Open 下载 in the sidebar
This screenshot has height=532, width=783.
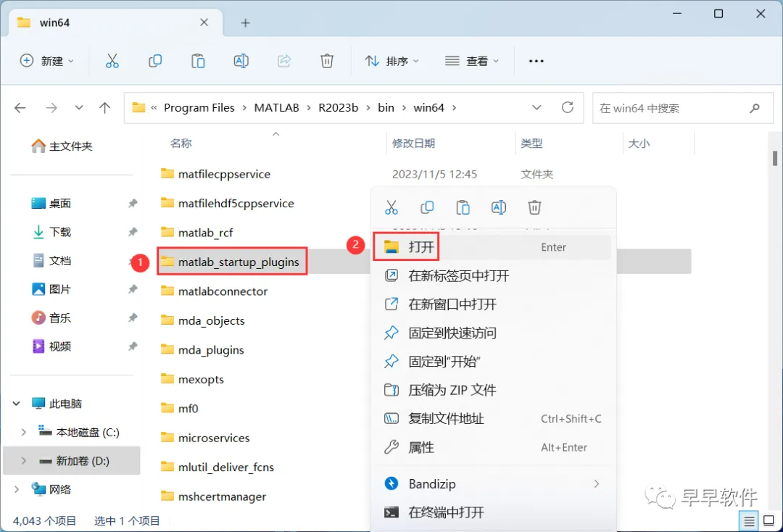pos(51,231)
